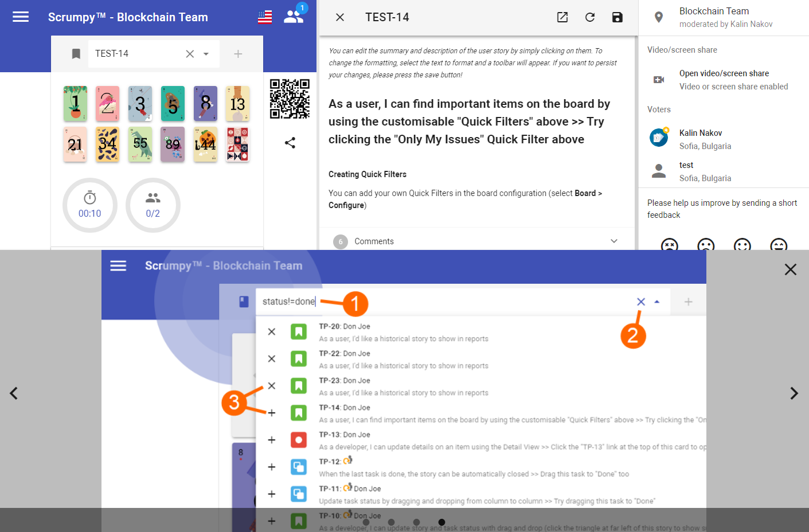
Task: Refresh the TEST-14 story
Action: tap(590, 17)
